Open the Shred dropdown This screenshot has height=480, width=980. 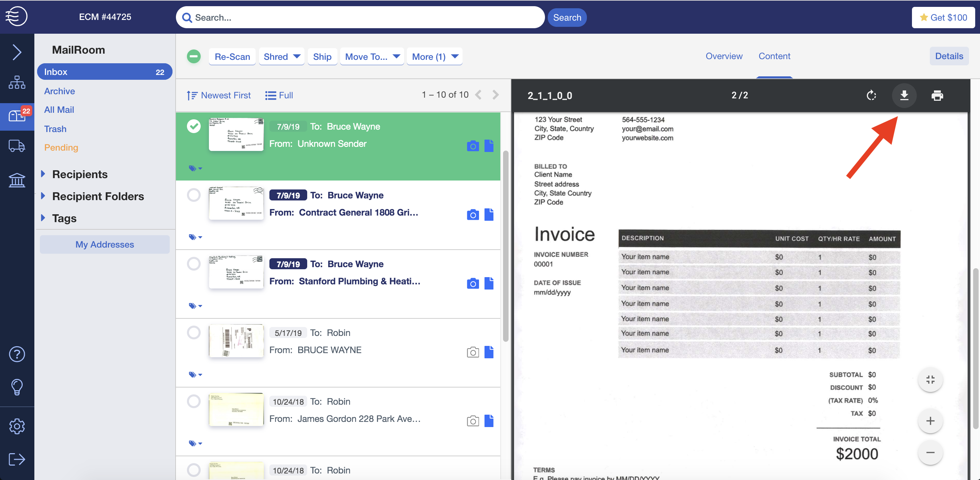[281, 57]
